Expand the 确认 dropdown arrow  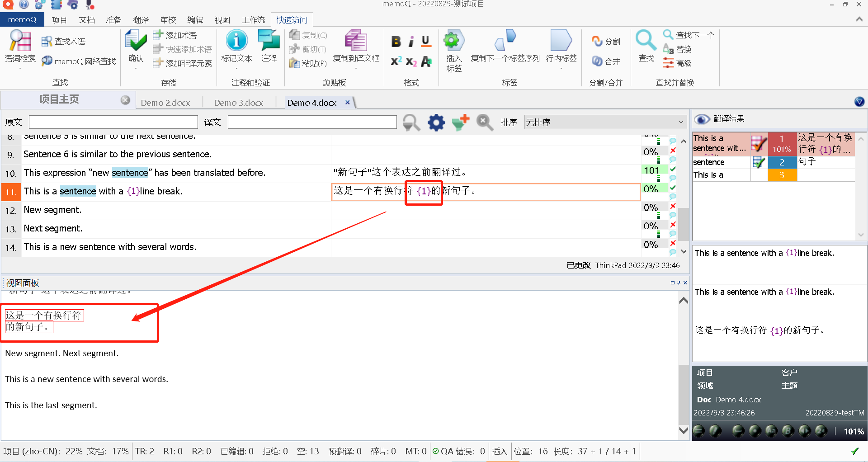point(136,69)
